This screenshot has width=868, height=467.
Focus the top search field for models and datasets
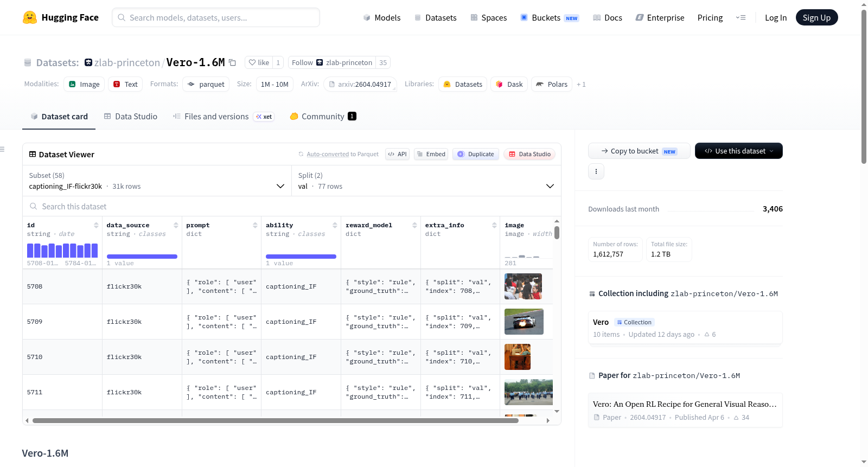pyautogui.click(x=216, y=17)
